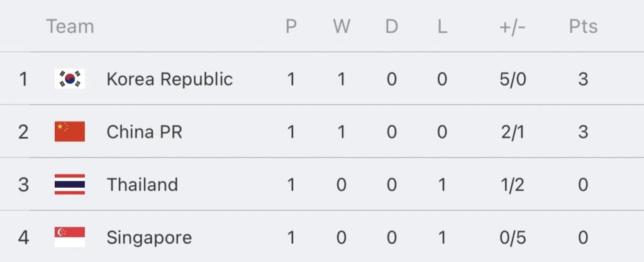Click Singapore's 0/5 goal record
Screen dimensions: 644x262
[x=513, y=237]
